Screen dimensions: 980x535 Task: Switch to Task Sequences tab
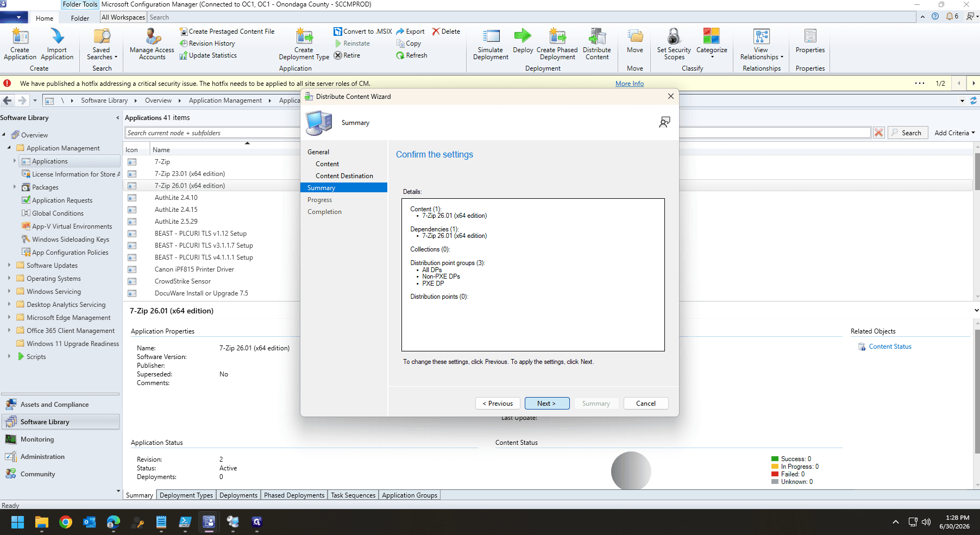point(353,495)
